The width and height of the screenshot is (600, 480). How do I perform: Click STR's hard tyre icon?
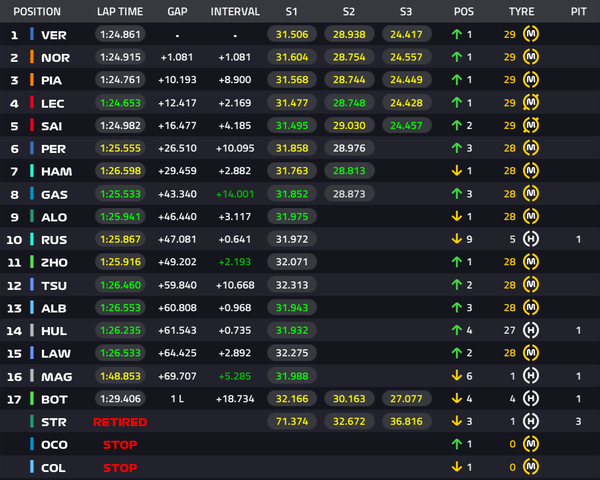click(x=531, y=421)
